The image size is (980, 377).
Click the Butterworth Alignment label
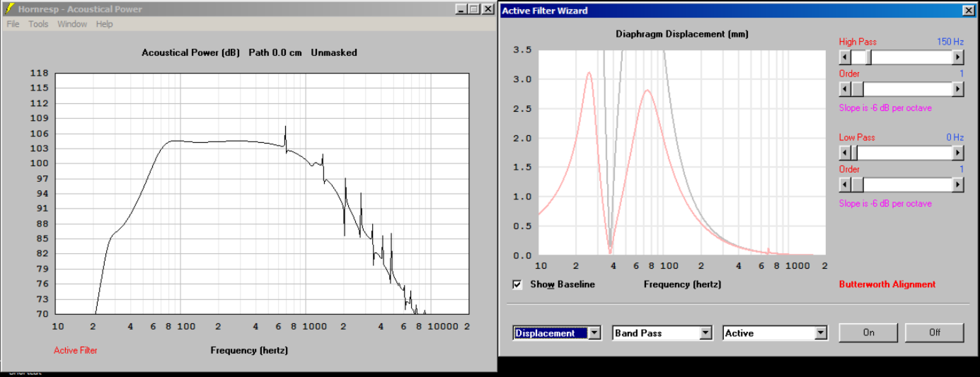pos(887,284)
